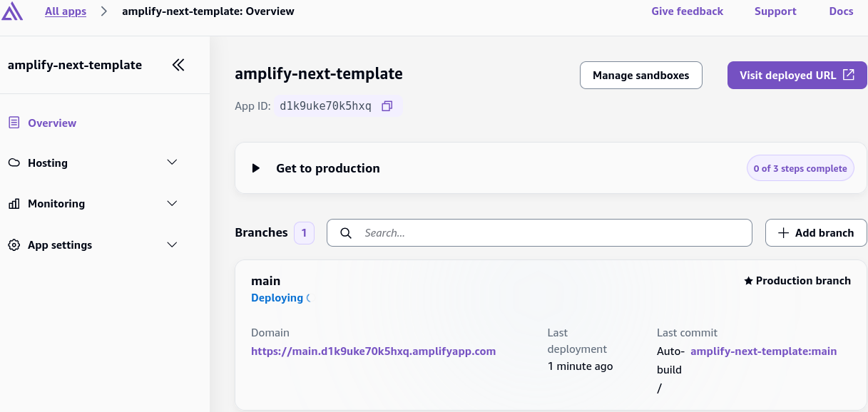The image size is (868, 412).
Task: Go to All apps breadcrumb
Action: coord(66,11)
